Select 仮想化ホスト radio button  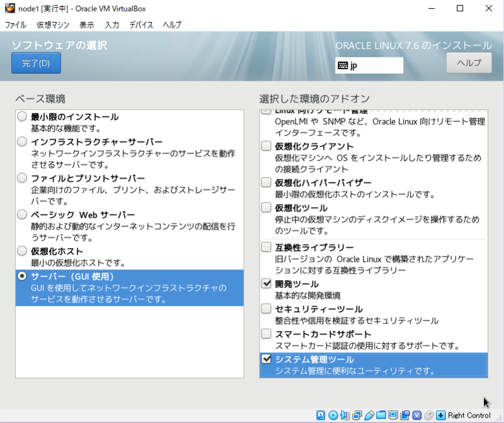(x=22, y=251)
